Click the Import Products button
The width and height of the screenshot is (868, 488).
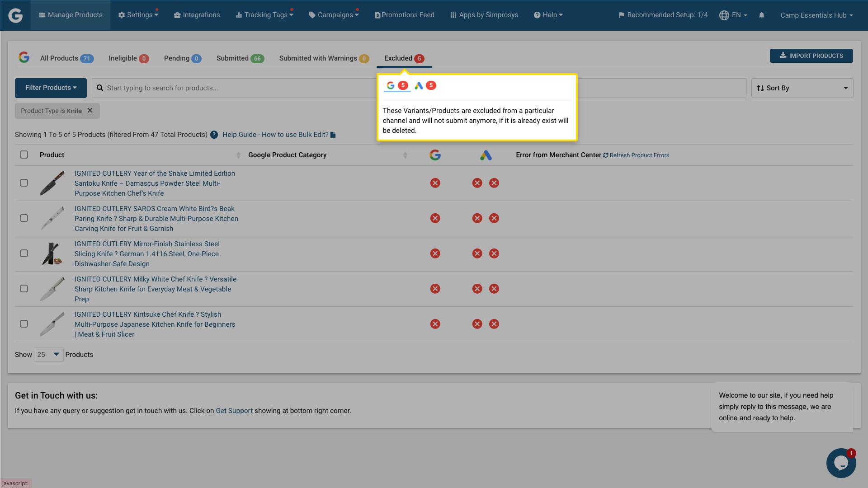click(x=811, y=56)
